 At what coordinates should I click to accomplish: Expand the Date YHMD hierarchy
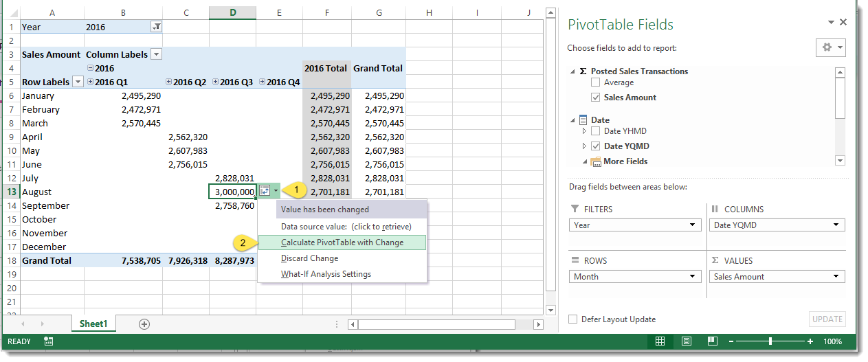(x=585, y=131)
